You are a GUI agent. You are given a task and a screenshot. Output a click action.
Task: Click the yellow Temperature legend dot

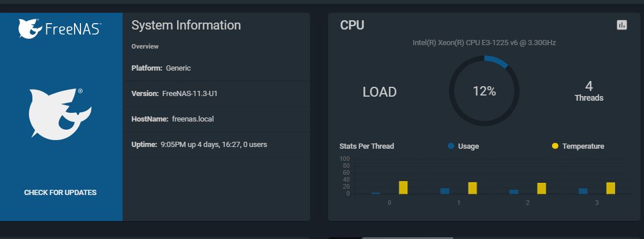pyautogui.click(x=555, y=146)
